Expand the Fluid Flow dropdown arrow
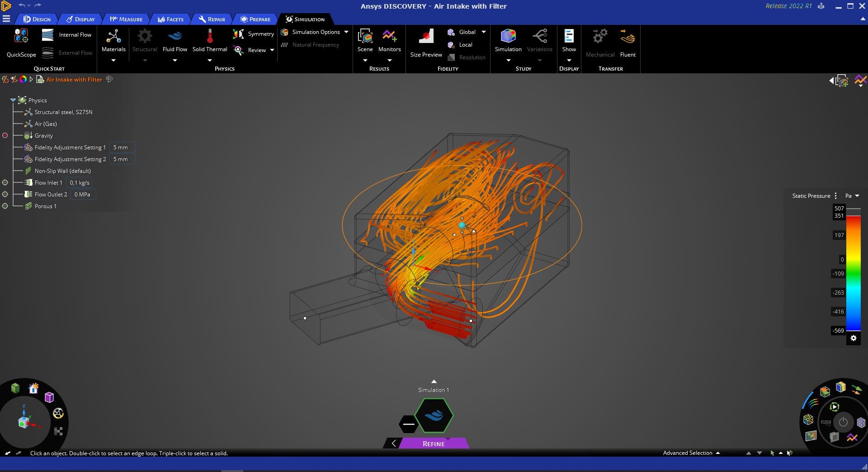This screenshot has height=472, width=868. [x=175, y=60]
